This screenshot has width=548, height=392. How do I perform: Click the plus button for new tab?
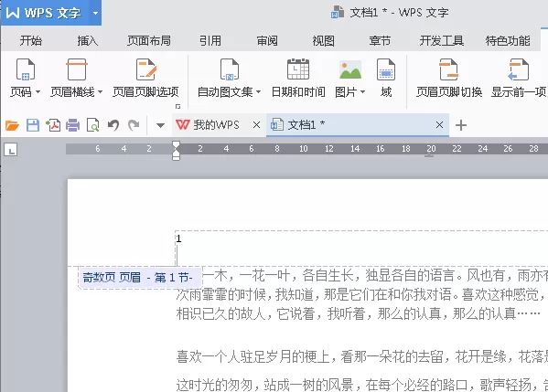coord(461,125)
